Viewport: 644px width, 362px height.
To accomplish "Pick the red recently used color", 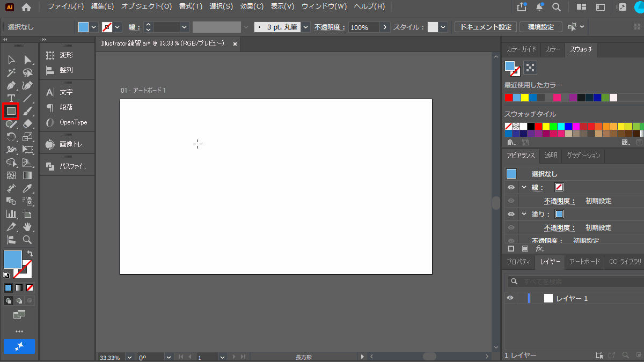I will coord(509,98).
